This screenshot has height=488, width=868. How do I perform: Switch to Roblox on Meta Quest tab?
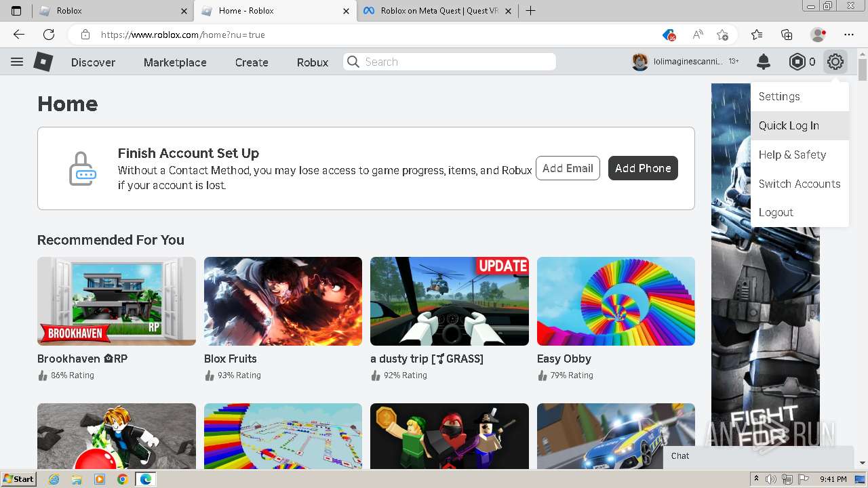pyautogui.click(x=438, y=11)
